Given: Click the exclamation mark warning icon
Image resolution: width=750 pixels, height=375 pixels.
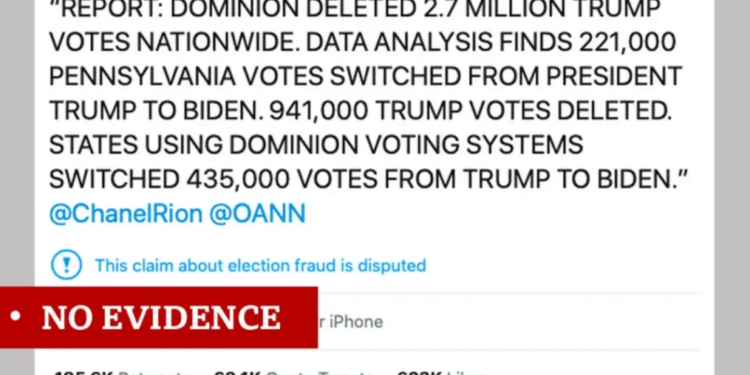Looking at the screenshot, I should click(x=66, y=264).
